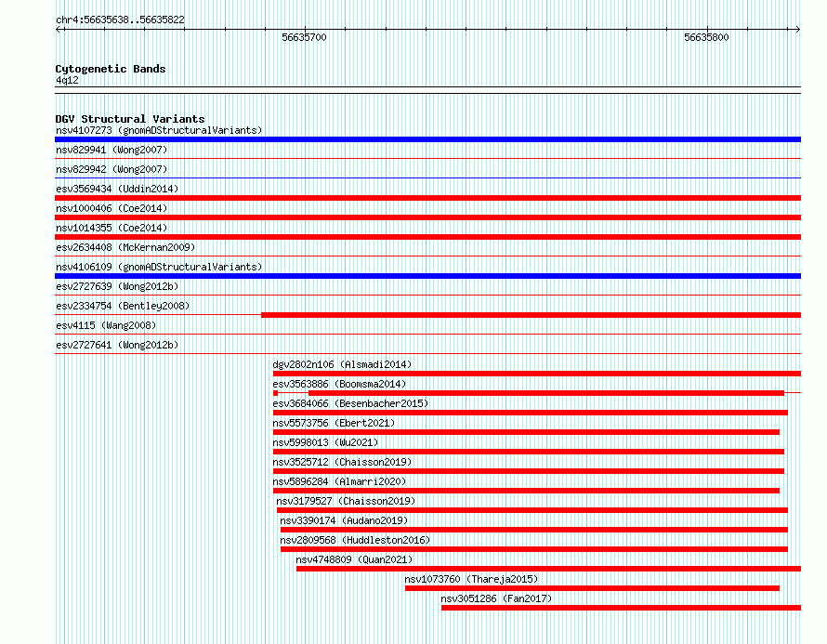Click the red bar under nsv1014355
The image size is (827, 644).
427,237
